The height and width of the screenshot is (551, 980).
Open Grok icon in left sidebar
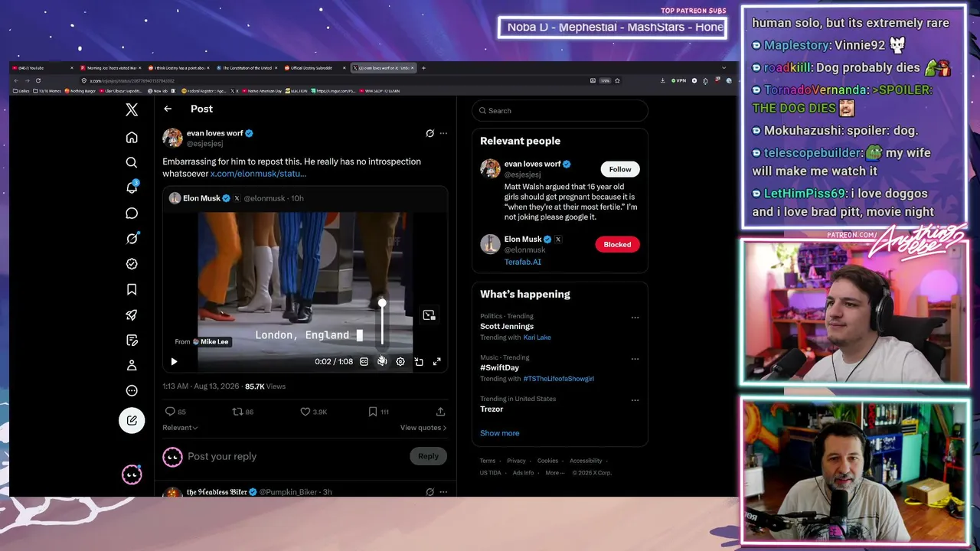pyautogui.click(x=132, y=239)
